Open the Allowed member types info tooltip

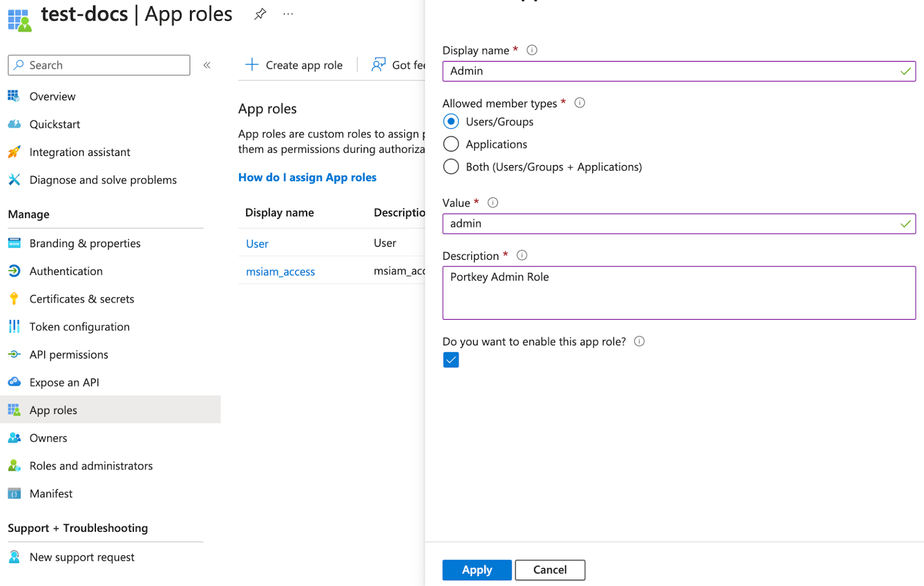[579, 103]
